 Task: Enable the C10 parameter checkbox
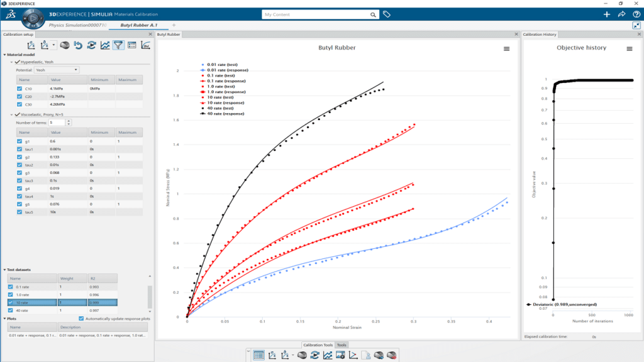[x=19, y=88]
